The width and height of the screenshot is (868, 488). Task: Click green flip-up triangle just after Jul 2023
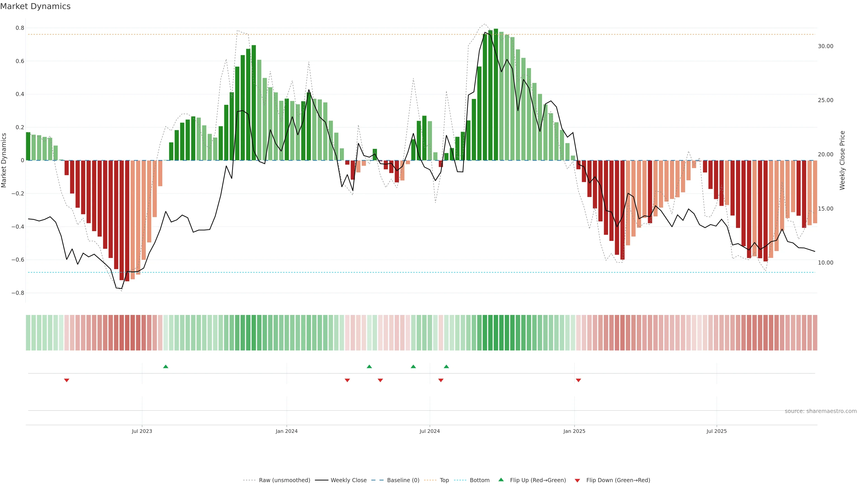[165, 366]
